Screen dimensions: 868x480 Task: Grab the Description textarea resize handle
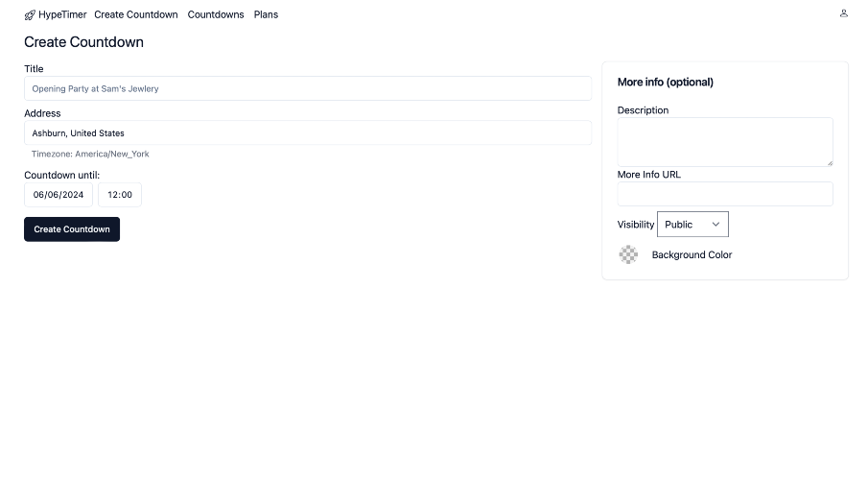point(830,163)
